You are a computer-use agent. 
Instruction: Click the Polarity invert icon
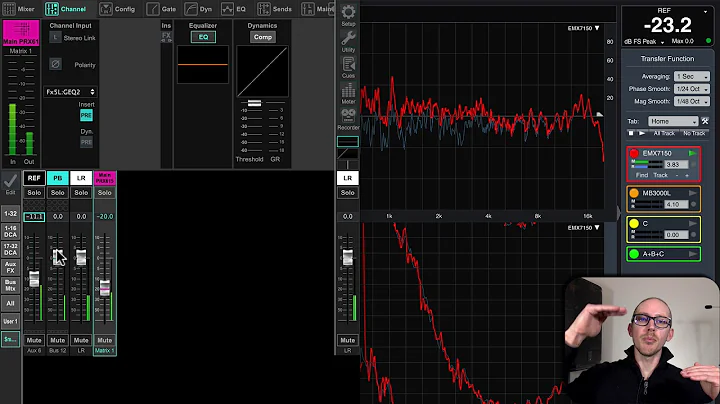pos(55,64)
